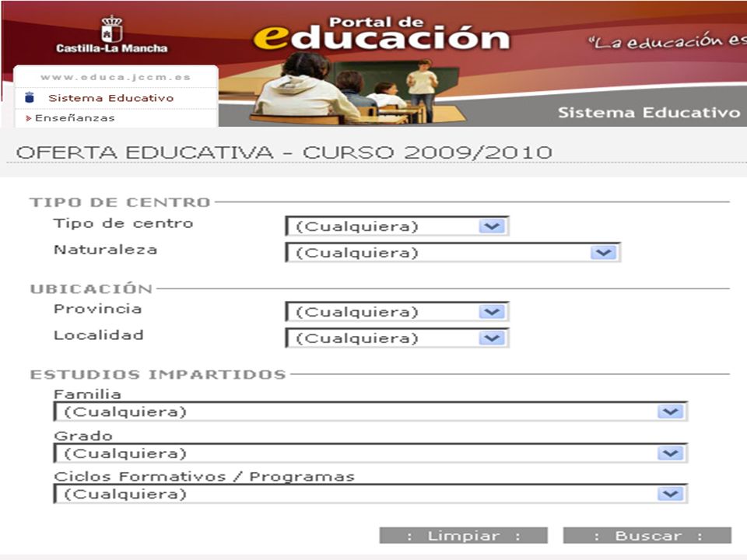Open the Grado combo box
The height and width of the screenshot is (560, 747).
coord(370,453)
